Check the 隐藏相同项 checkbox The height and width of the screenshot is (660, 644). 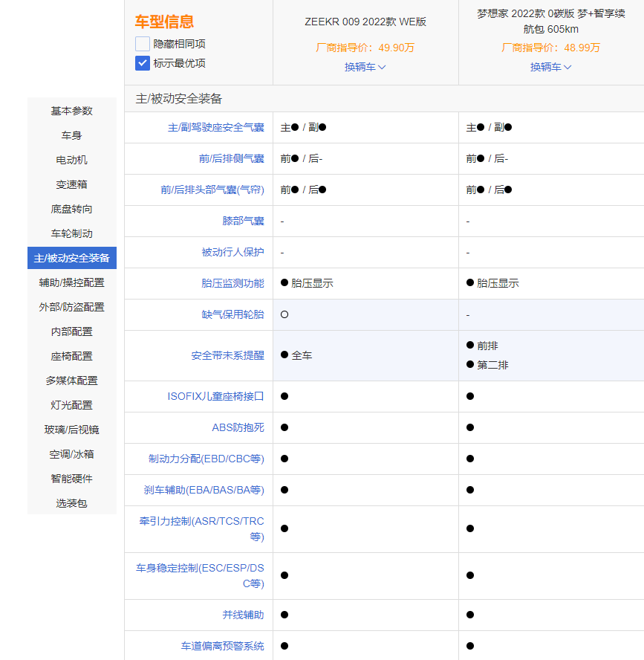pyautogui.click(x=143, y=44)
